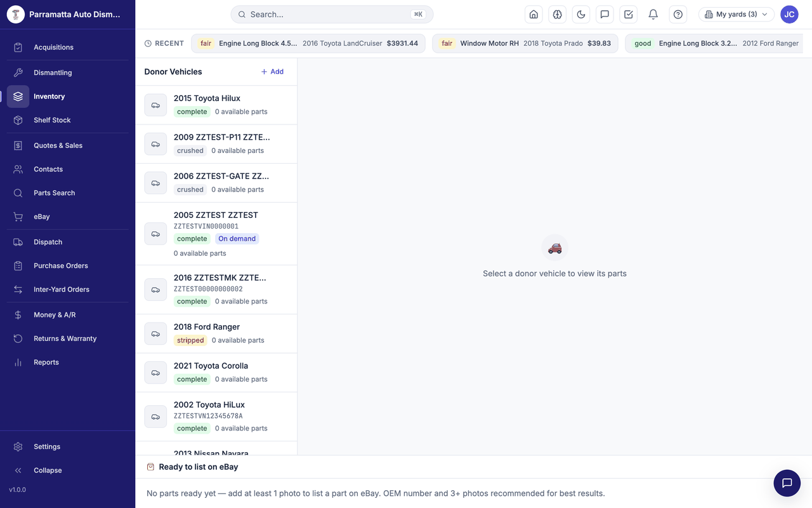Open recent Window Motor RH Prado chip
This screenshot has width=812, height=508.
coord(525,43)
